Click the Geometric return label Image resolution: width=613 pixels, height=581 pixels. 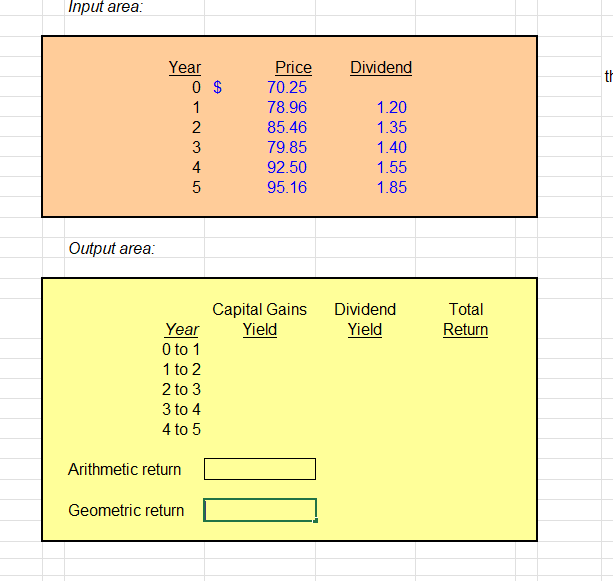click(x=126, y=510)
